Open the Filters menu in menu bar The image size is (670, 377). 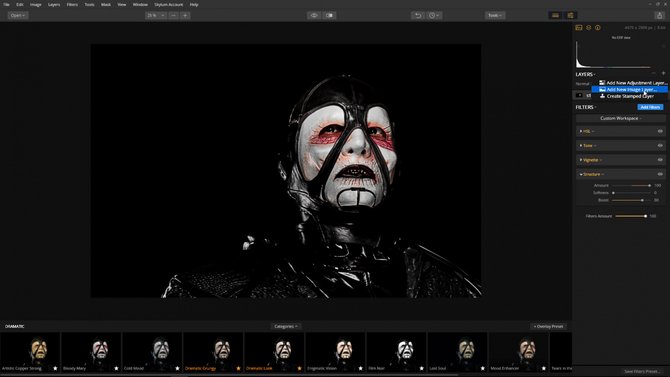72,4
